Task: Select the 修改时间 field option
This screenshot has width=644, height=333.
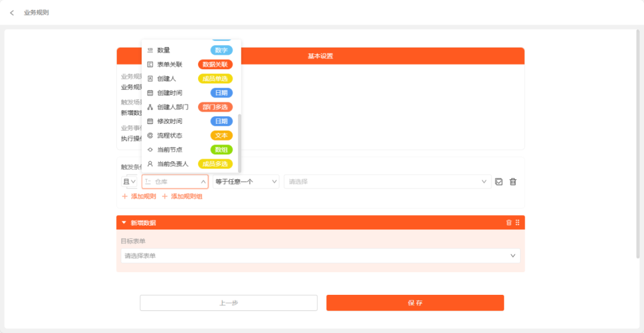Action: coord(191,121)
